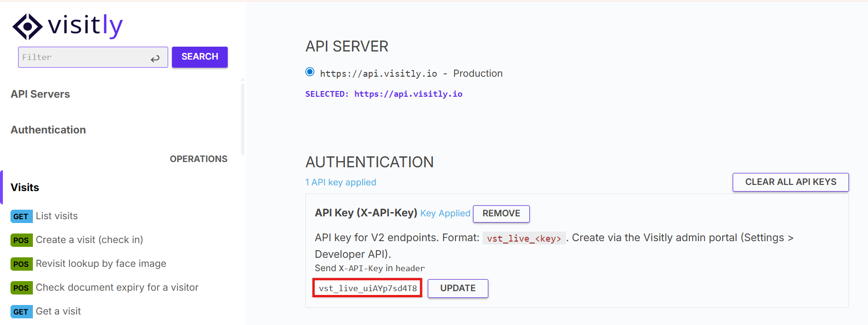Click the return arrow icon in Filter box

[x=155, y=59]
